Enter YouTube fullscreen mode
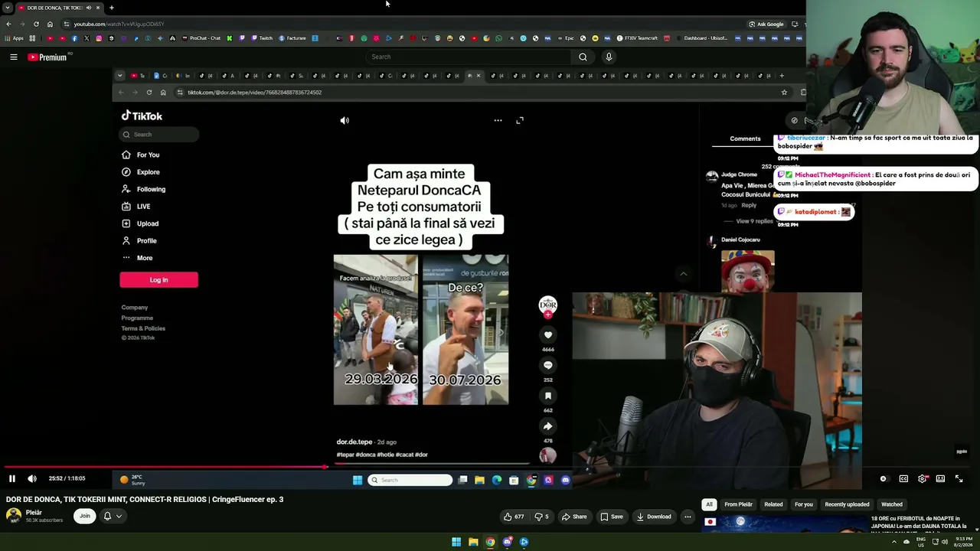This screenshot has width=980, height=551. point(959,478)
